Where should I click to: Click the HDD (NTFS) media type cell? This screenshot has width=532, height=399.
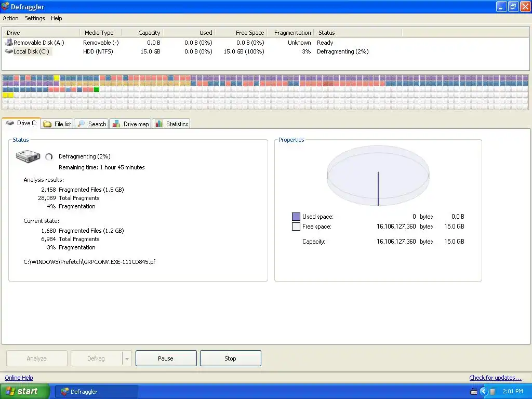click(98, 51)
